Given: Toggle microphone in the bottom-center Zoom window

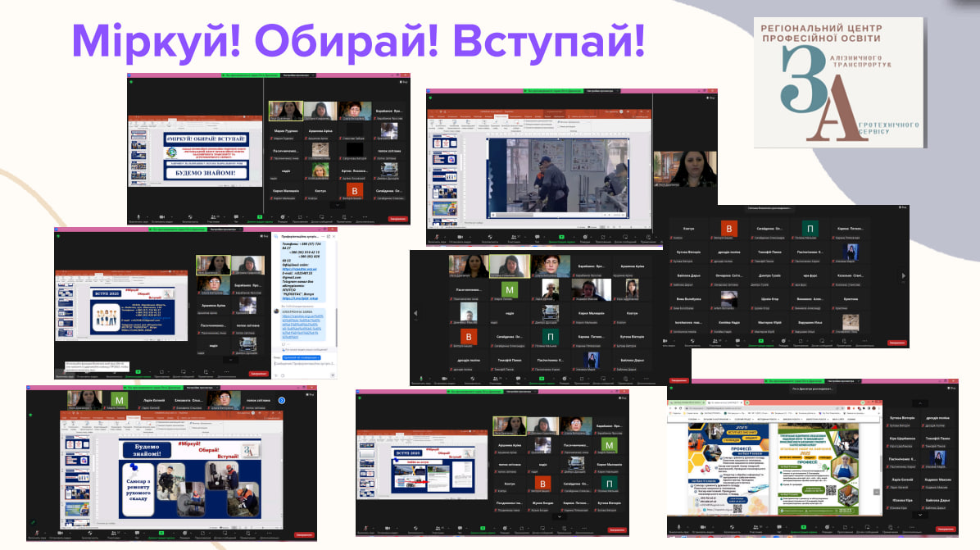Looking at the screenshot, I should coord(365,530).
